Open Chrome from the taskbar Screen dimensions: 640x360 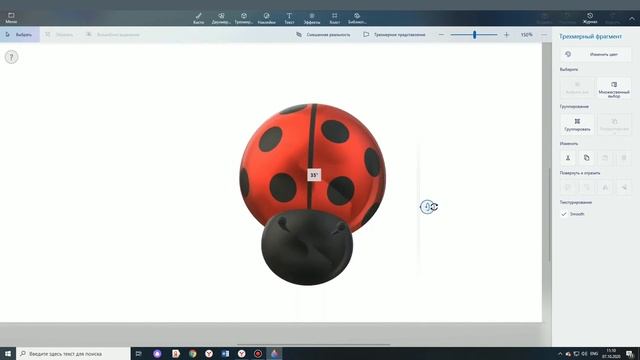point(192,353)
